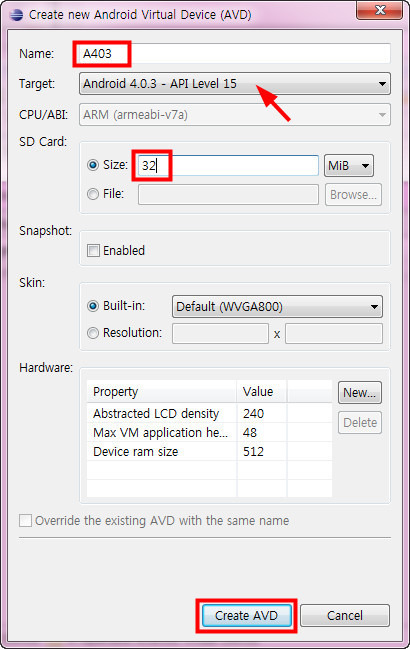Click the 48 heap value cell

261,433
